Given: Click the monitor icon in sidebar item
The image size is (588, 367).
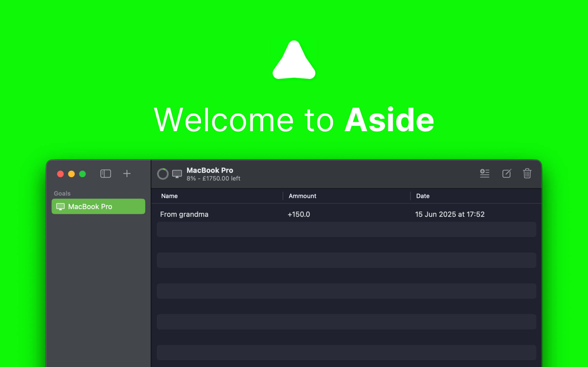Looking at the screenshot, I should (60, 207).
